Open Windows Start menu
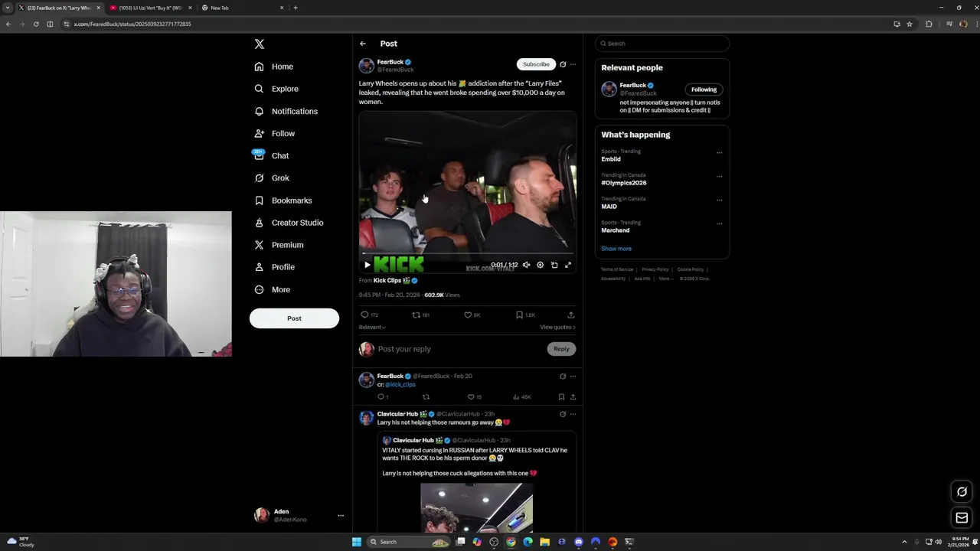 pyautogui.click(x=357, y=542)
